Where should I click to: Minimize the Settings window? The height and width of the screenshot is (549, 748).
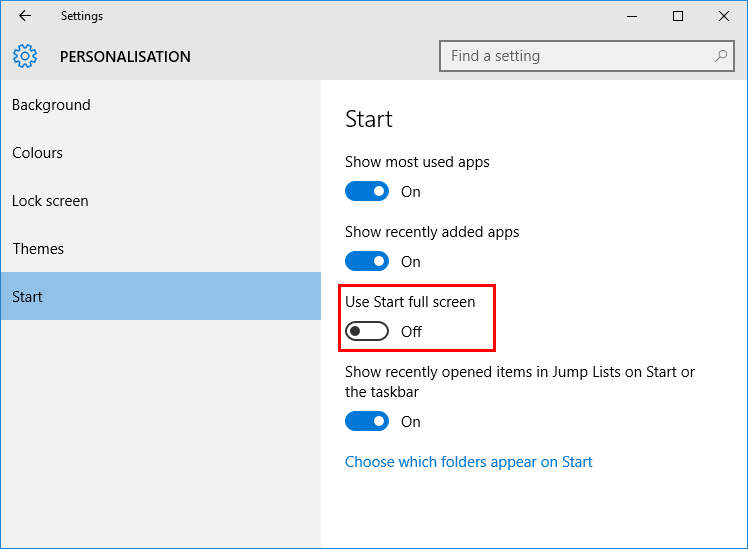pyautogui.click(x=632, y=16)
